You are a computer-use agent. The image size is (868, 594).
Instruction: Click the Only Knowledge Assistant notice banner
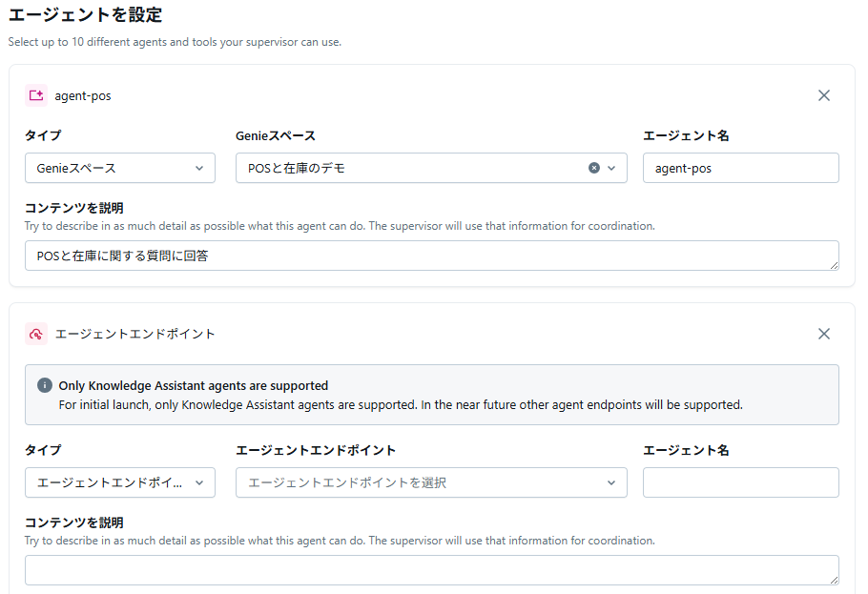[x=431, y=395]
